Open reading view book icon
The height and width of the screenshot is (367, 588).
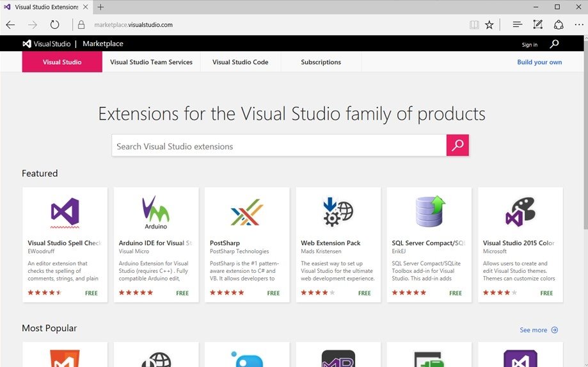(474, 25)
